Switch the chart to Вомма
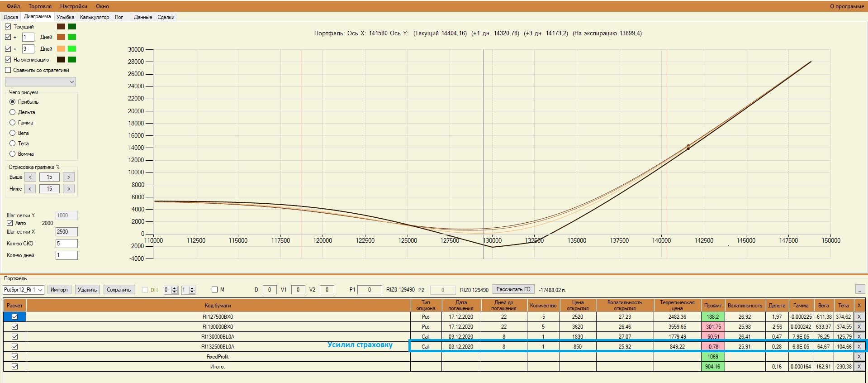This screenshot has height=383, width=868. click(x=13, y=154)
